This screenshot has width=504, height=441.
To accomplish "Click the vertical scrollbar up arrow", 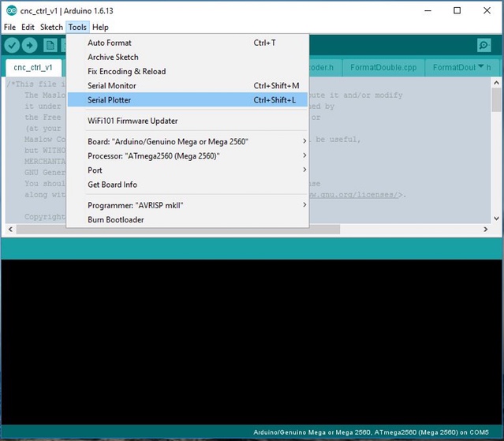I will click(496, 83).
